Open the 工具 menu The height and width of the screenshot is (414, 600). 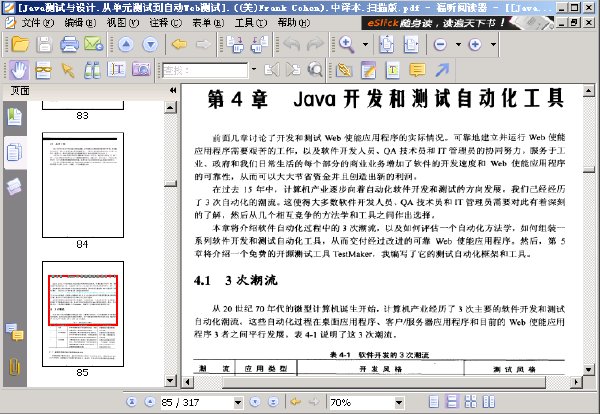tap(251, 23)
